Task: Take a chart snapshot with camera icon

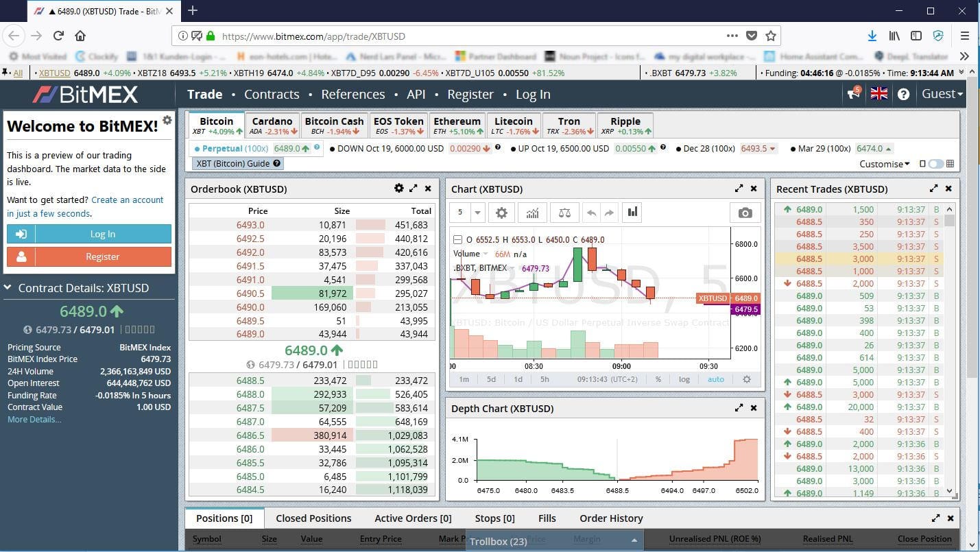Action: (x=745, y=213)
